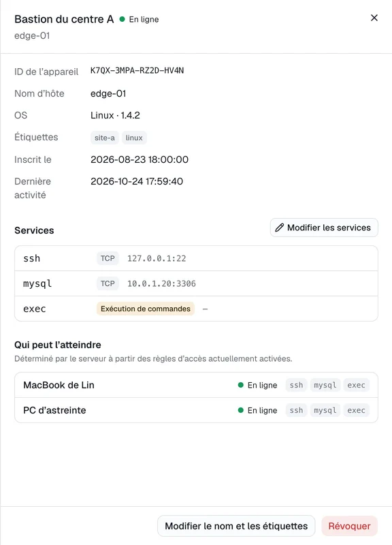Click the green En ligne status in header

click(x=140, y=20)
